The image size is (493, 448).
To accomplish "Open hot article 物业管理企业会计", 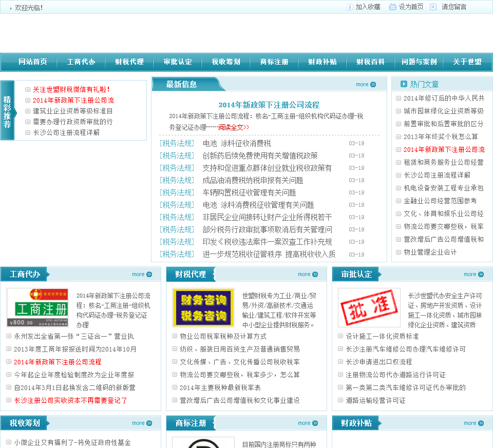I will tap(430, 252).
